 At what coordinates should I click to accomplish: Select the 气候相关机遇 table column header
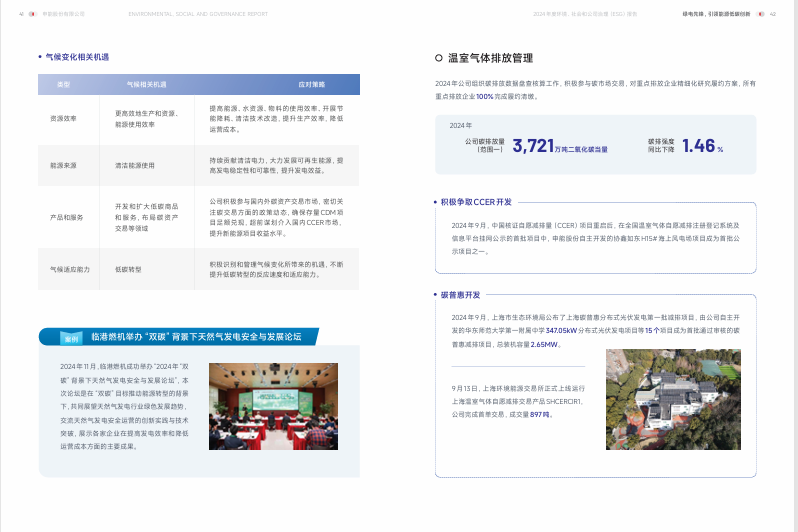tap(146, 85)
